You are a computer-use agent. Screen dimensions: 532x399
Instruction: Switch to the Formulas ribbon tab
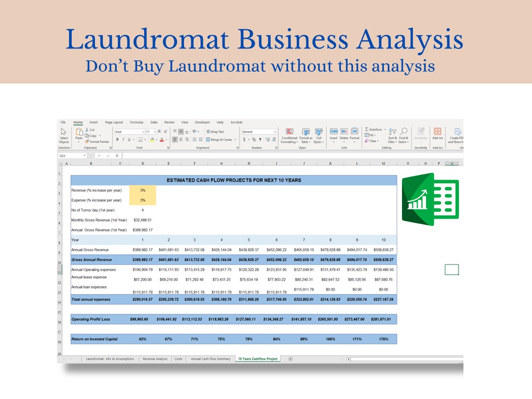coord(137,122)
